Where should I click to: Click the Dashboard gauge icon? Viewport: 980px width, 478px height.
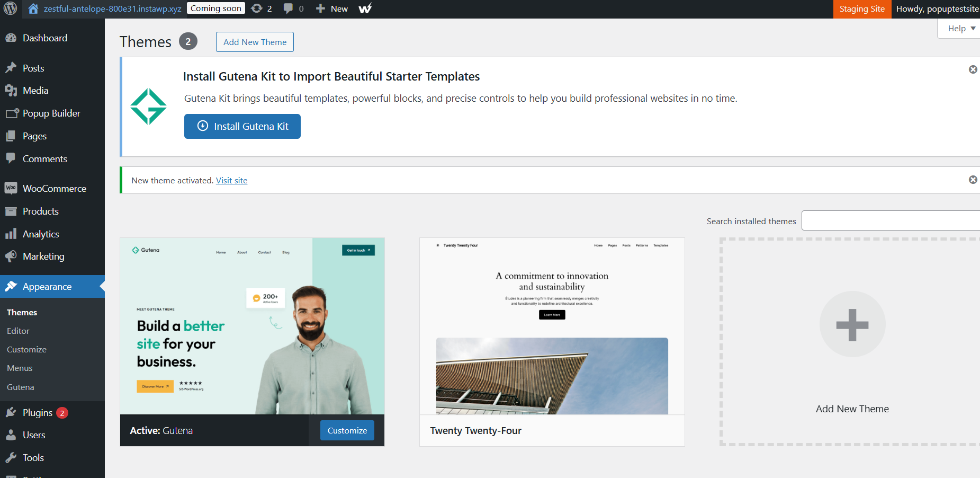tap(11, 38)
